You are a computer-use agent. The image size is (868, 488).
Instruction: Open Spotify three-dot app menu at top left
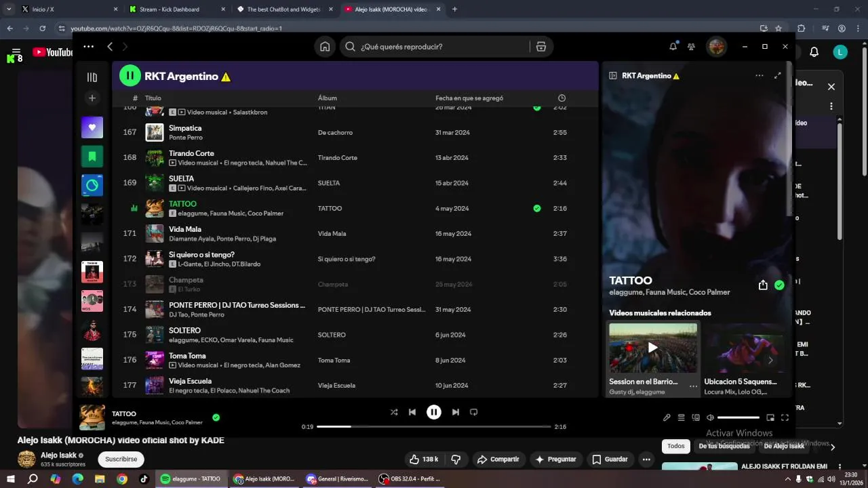click(x=88, y=47)
